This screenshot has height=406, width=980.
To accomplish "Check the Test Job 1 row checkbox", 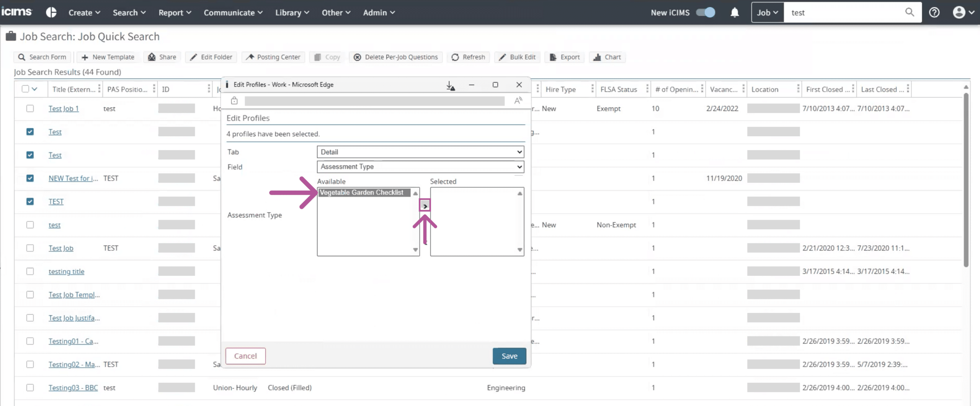I will point(30,108).
